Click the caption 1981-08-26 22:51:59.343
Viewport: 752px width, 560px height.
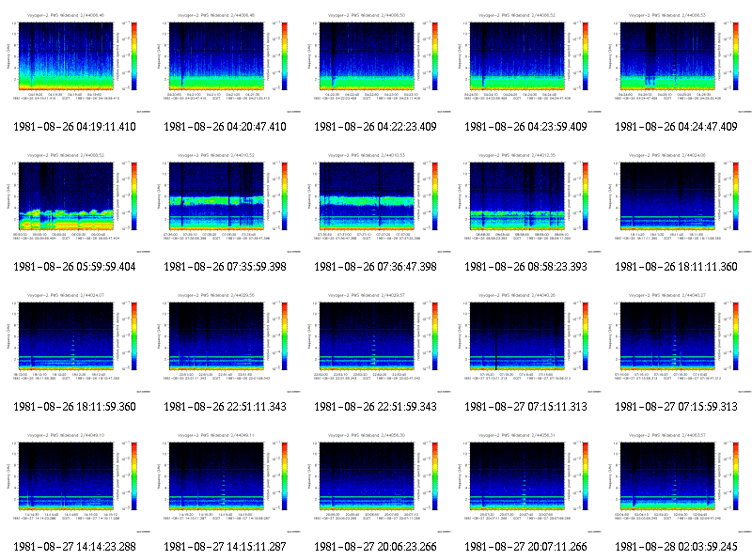pos(375,407)
